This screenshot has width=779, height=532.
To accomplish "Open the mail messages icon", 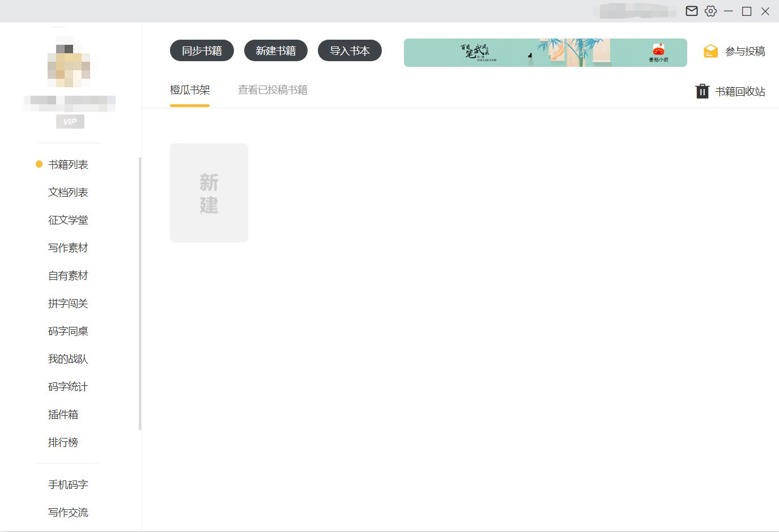I will tap(691, 11).
